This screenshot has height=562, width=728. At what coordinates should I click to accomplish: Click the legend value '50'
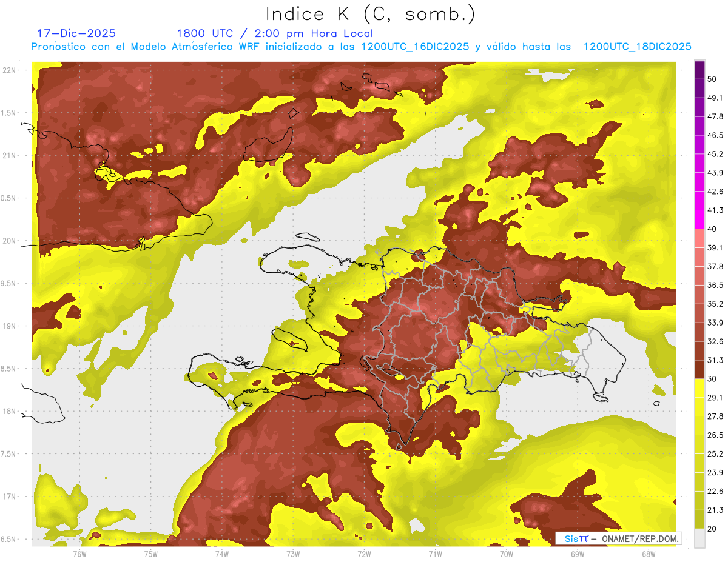point(712,79)
